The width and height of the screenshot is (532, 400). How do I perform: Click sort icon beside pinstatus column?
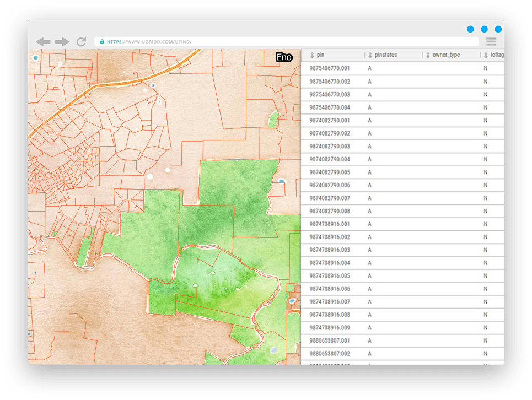tap(370, 55)
